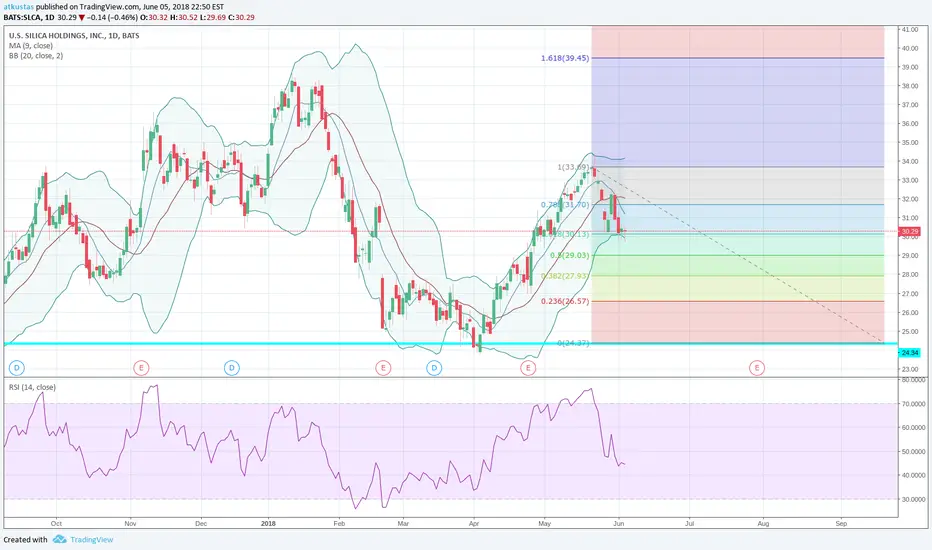Click the 1.618(39.45) Fibonacci level label
932x550 pixels.
click(565, 58)
